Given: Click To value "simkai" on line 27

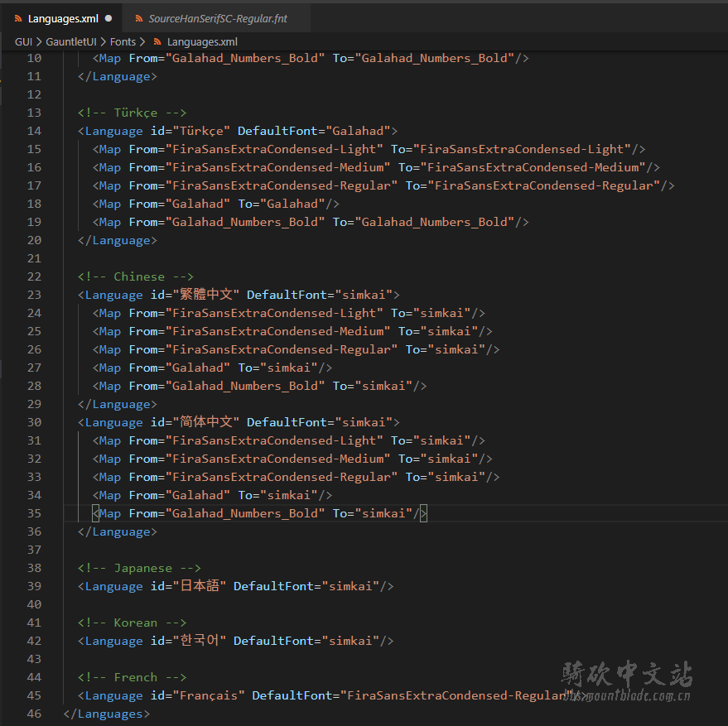Looking at the screenshot, I should 289,368.
